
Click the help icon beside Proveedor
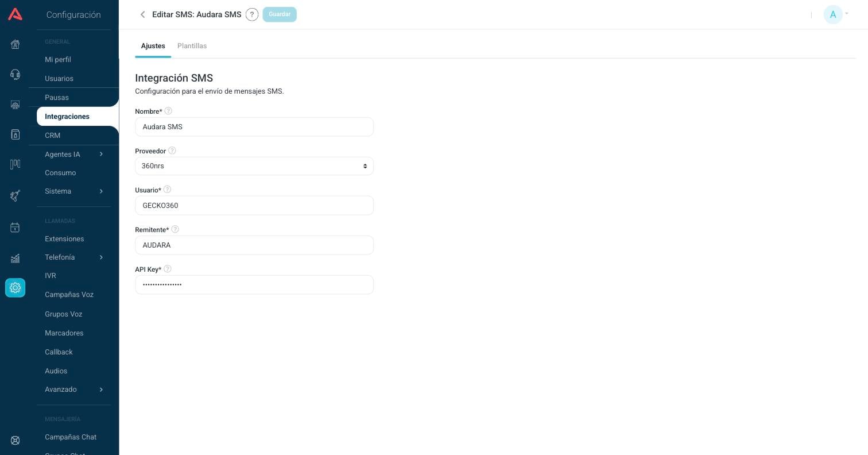(x=172, y=151)
